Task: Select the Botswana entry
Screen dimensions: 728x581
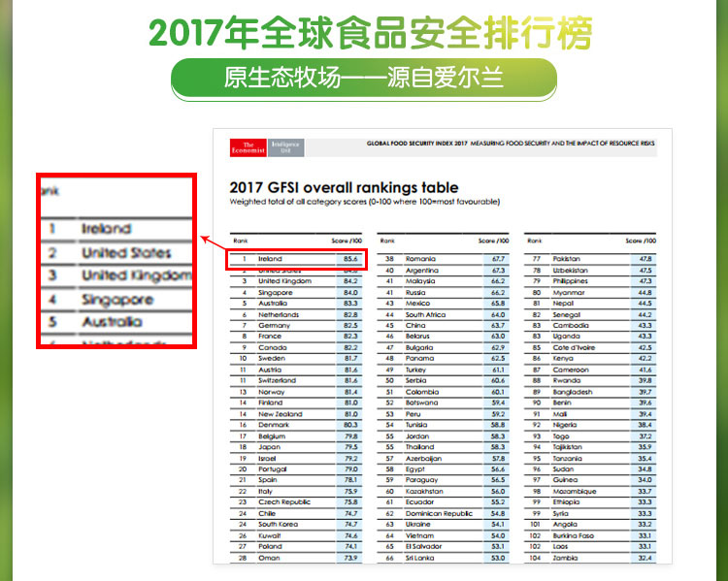Action: tap(421, 403)
